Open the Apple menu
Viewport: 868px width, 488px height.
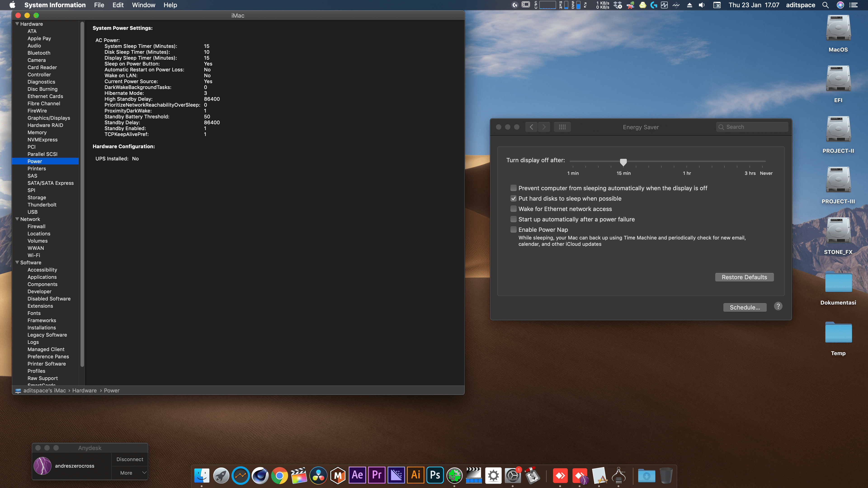pyautogui.click(x=12, y=5)
